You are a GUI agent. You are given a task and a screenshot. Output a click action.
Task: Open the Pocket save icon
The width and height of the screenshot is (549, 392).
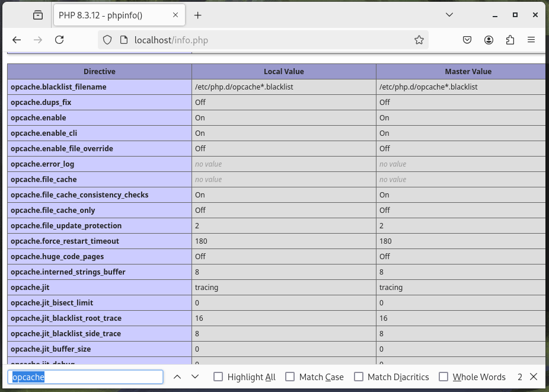tap(467, 40)
